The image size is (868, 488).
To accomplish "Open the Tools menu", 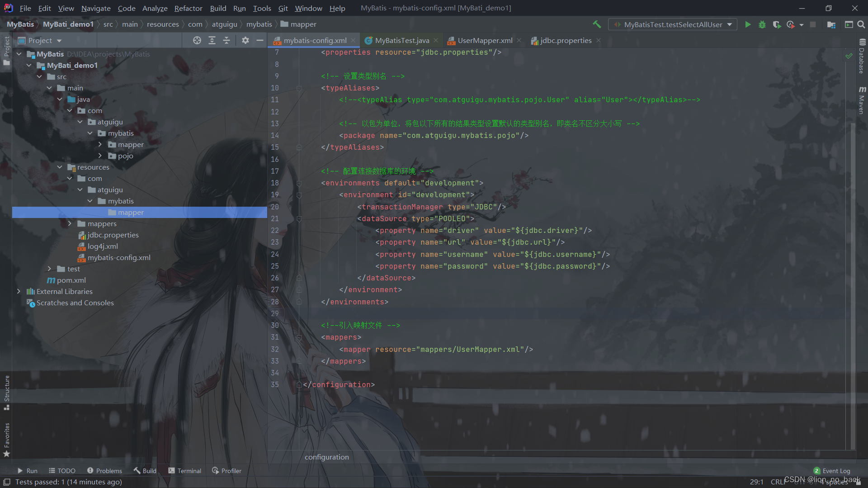I will pyautogui.click(x=262, y=8).
